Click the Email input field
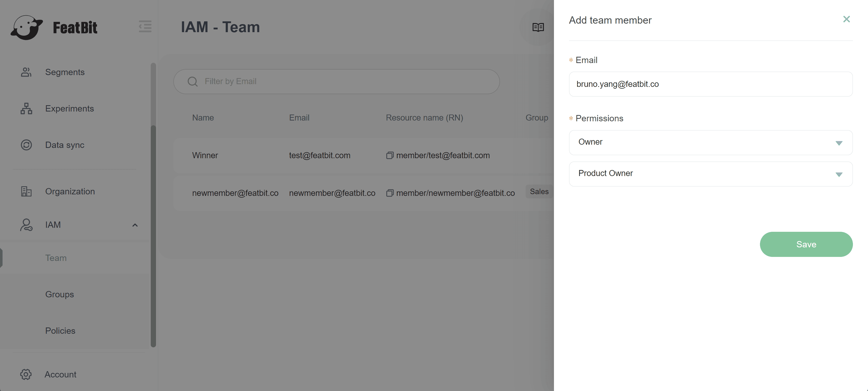 [x=710, y=84]
